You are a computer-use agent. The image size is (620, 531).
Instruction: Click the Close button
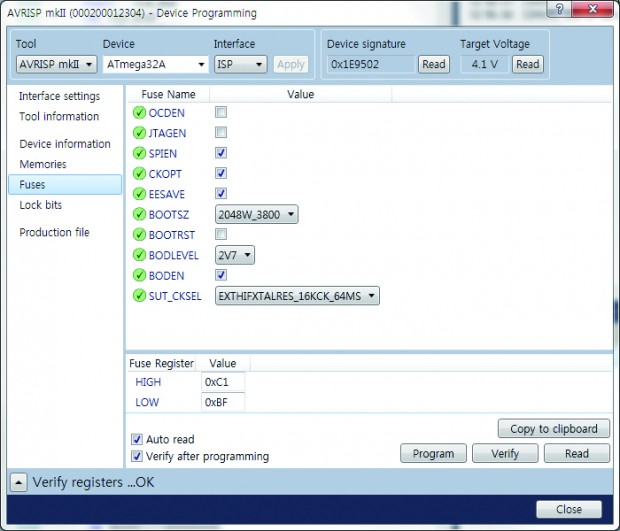569,509
